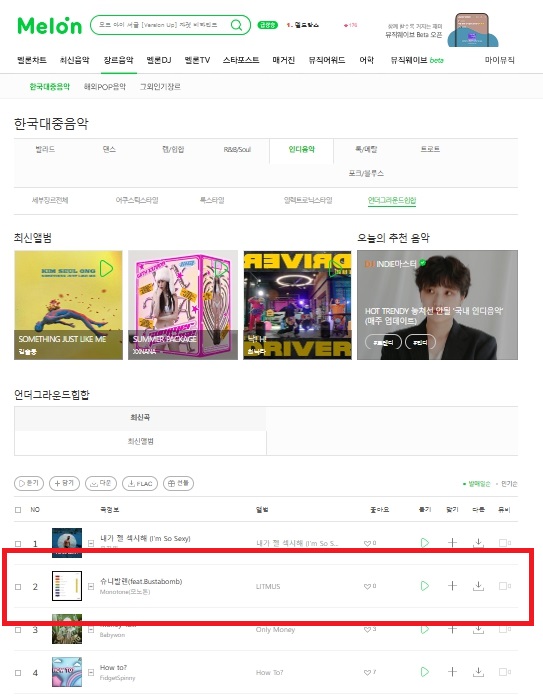Click the search magnifier icon

(236, 25)
